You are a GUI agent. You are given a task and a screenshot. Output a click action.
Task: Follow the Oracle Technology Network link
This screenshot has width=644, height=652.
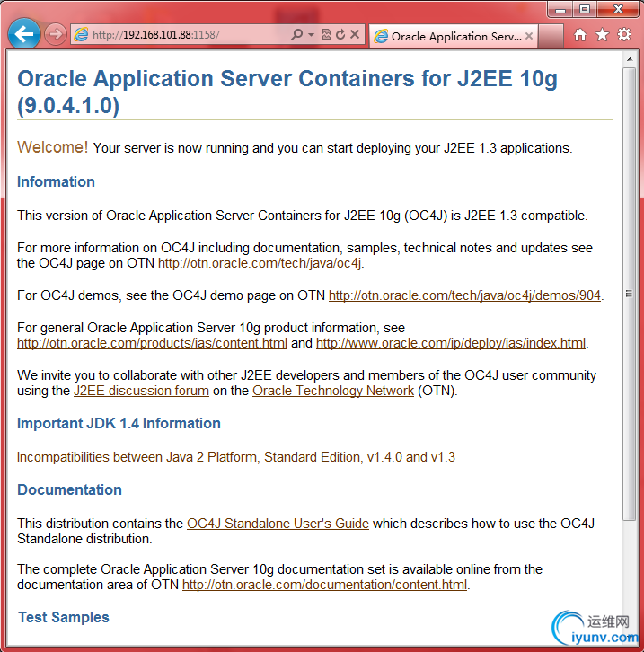[x=333, y=391]
